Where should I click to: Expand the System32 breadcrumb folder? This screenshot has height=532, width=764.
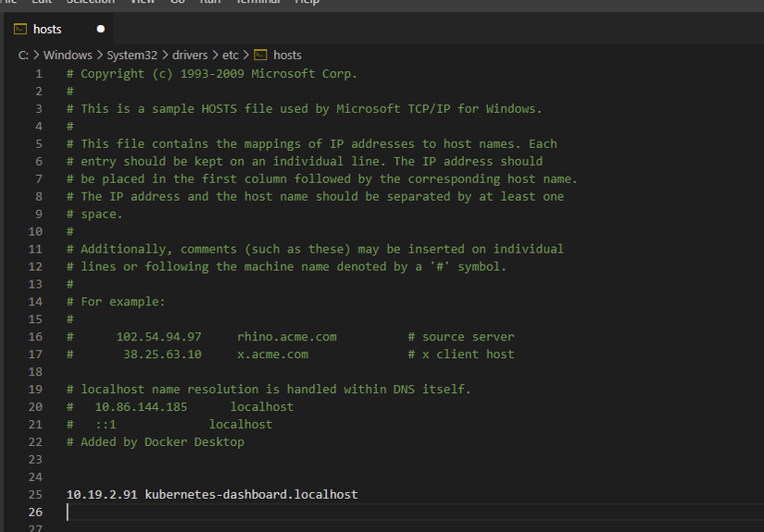pyautogui.click(x=132, y=56)
